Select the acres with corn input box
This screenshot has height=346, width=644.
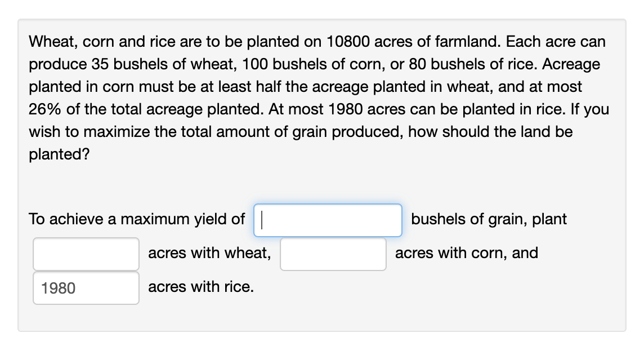tap(333, 254)
